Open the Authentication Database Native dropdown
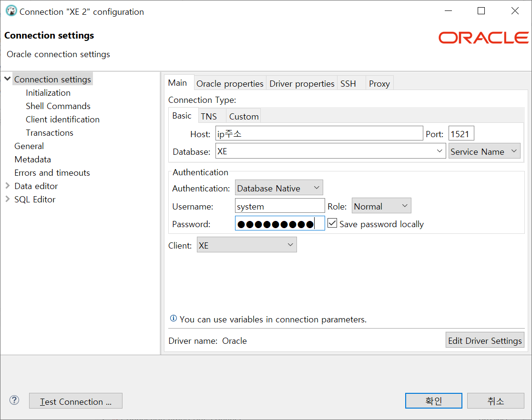The height and width of the screenshot is (420, 532). pyautogui.click(x=278, y=188)
